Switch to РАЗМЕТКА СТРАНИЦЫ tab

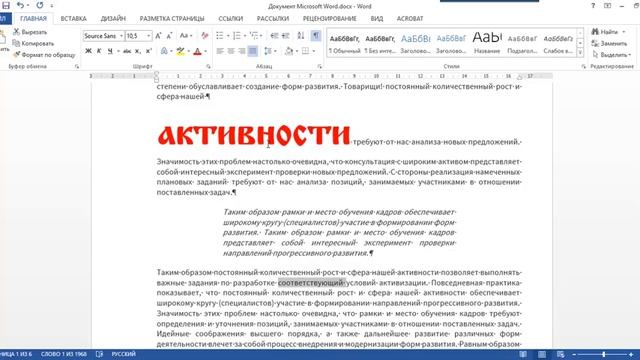point(172,19)
